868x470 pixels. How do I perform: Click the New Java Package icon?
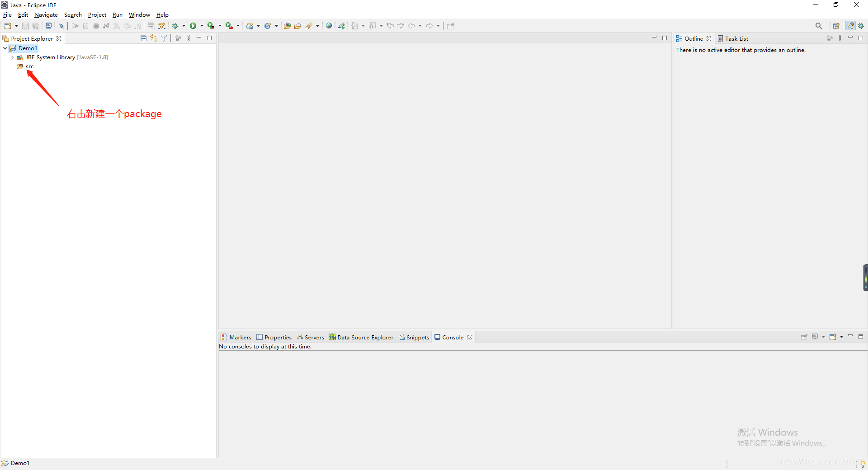tap(250, 26)
